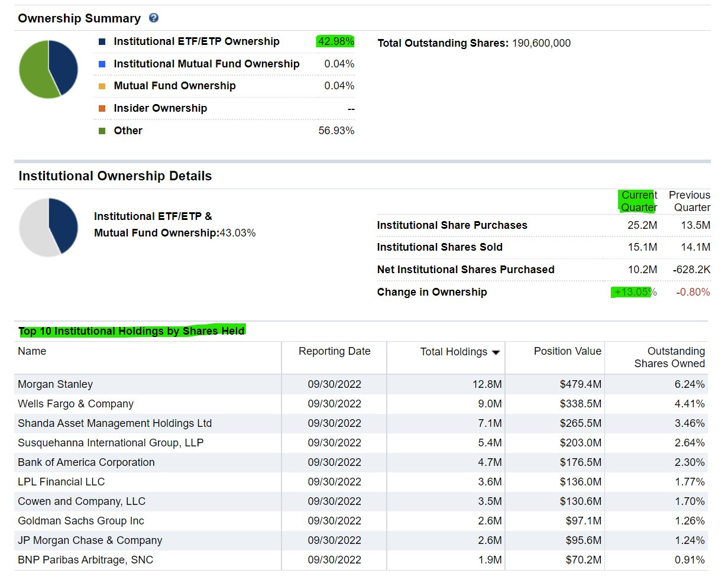Sort by Reporting Date column header
Viewport: 728px width, 580px height.
tap(334, 351)
